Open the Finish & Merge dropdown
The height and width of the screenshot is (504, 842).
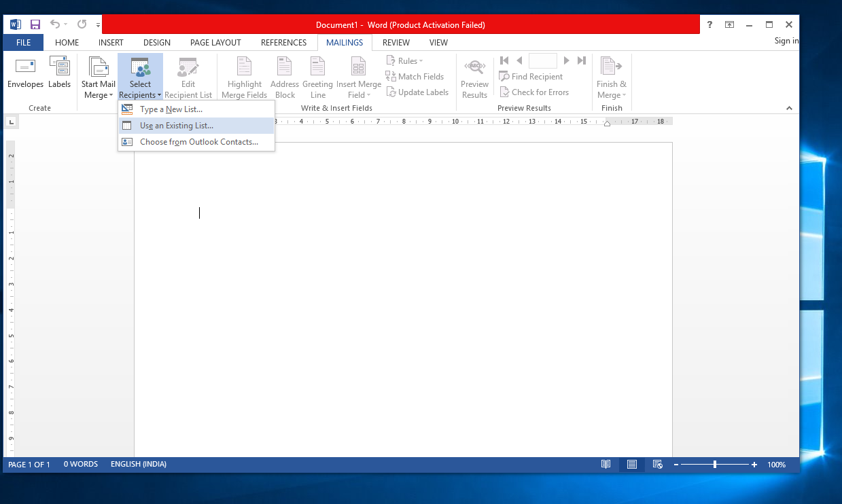pyautogui.click(x=612, y=78)
